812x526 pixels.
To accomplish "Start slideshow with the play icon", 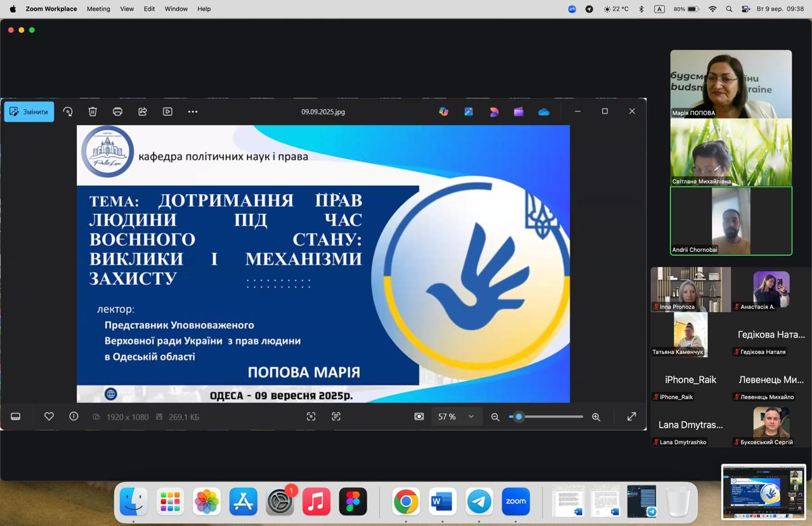I will tap(167, 112).
